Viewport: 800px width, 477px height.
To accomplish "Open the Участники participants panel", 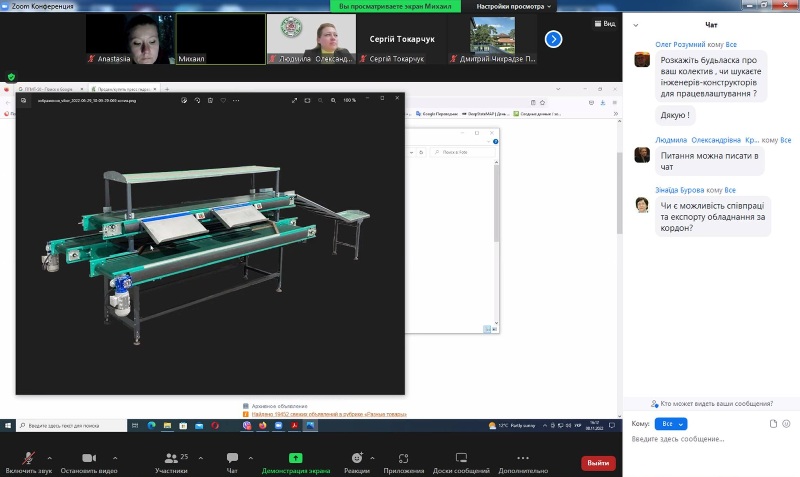I will click(x=170, y=458).
